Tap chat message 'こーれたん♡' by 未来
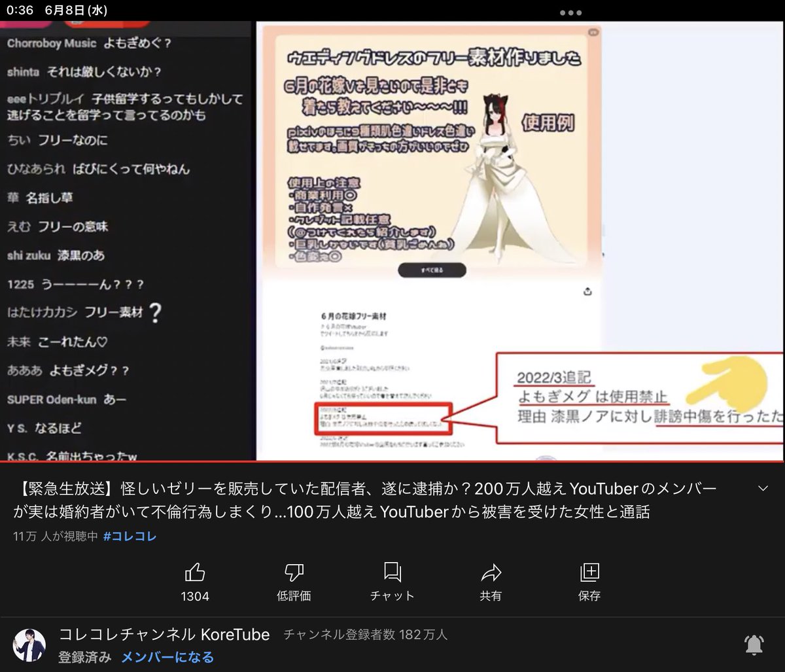 (x=57, y=342)
